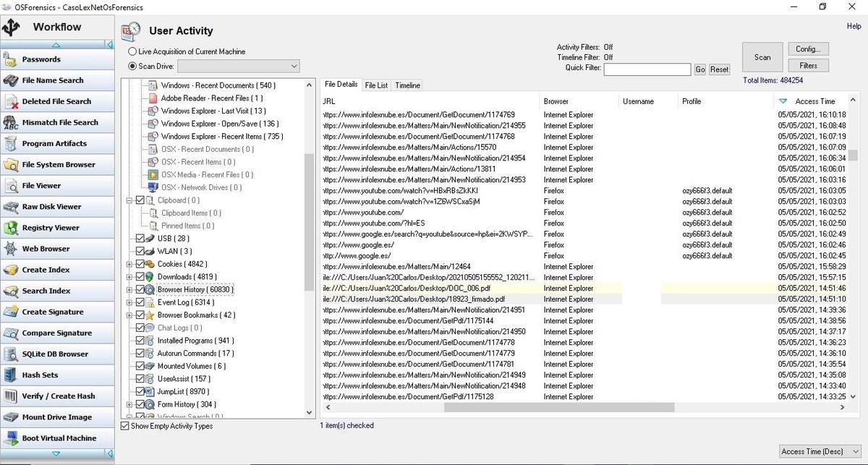
Task: Click the Hash Sets icon
Action: 11,375
